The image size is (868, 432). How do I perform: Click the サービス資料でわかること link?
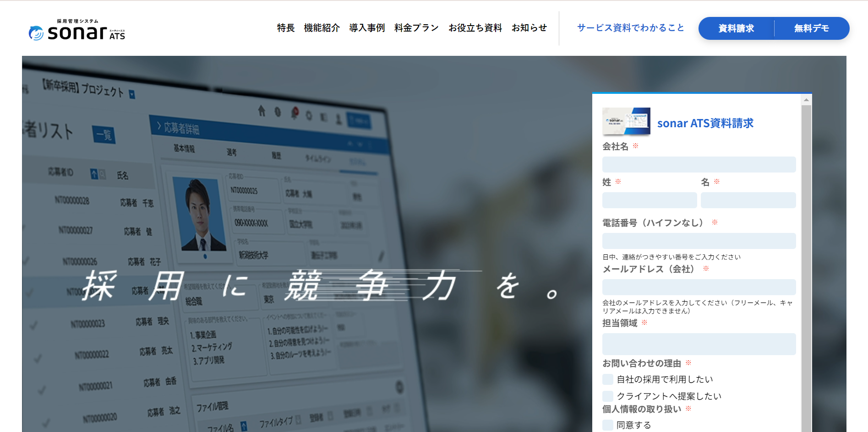click(630, 28)
